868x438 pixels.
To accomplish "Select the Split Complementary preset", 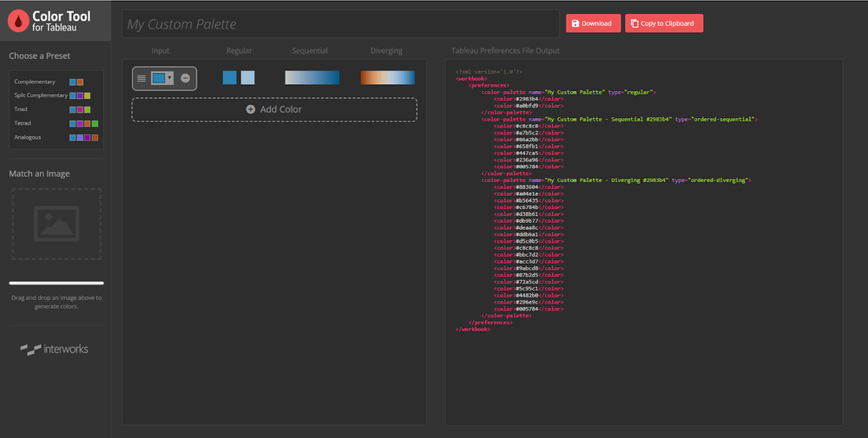I will (52, 95).
